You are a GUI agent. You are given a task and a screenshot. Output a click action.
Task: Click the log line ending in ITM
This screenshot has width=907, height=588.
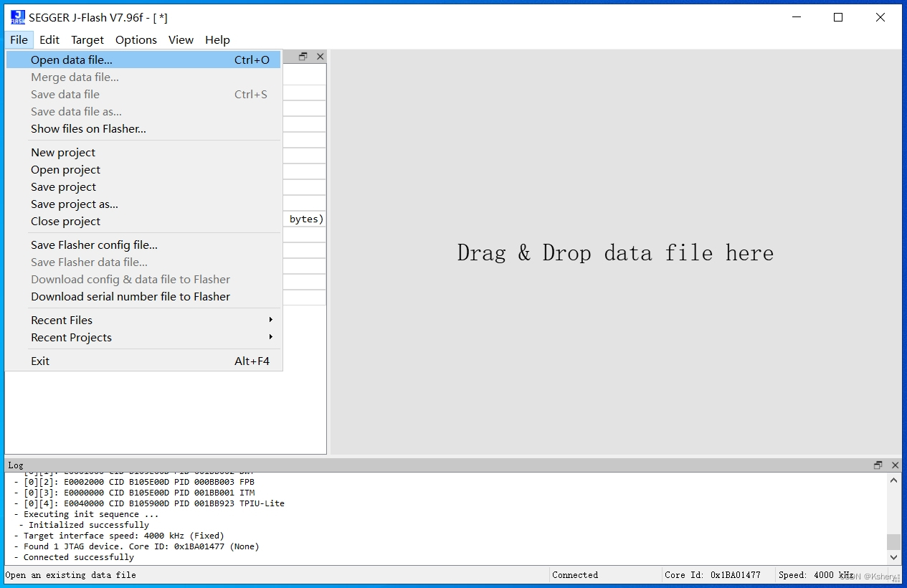point(134,493)
